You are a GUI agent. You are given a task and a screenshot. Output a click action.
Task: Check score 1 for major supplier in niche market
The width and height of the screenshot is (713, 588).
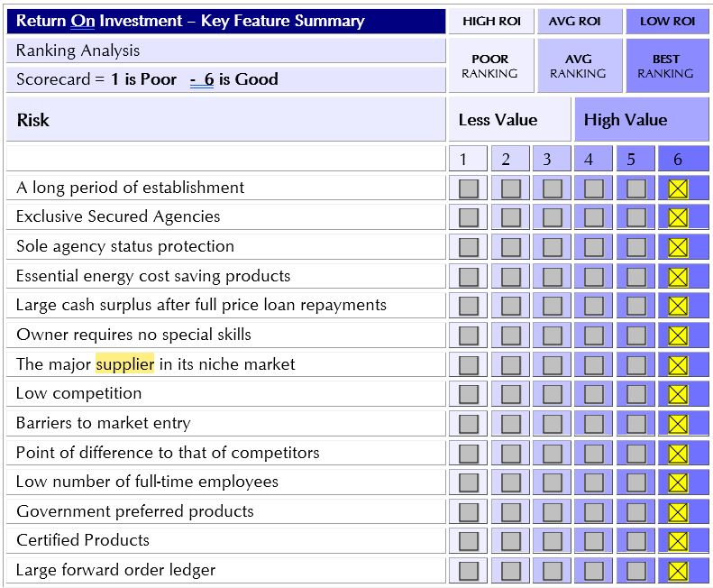(469, 365)
